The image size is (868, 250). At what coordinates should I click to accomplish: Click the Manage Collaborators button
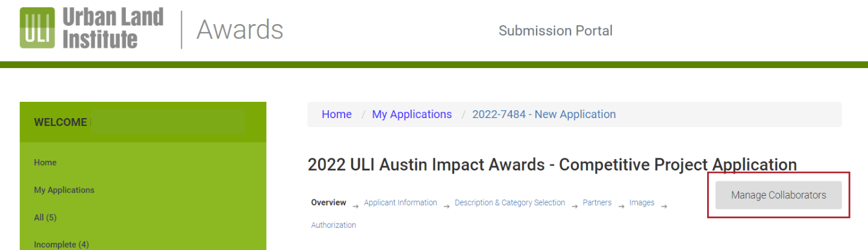778,195
